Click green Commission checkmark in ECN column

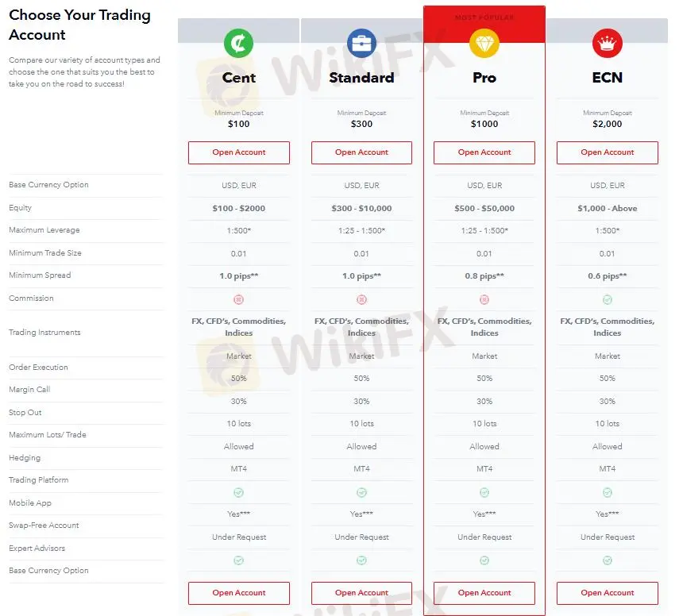tap(608, 299)
